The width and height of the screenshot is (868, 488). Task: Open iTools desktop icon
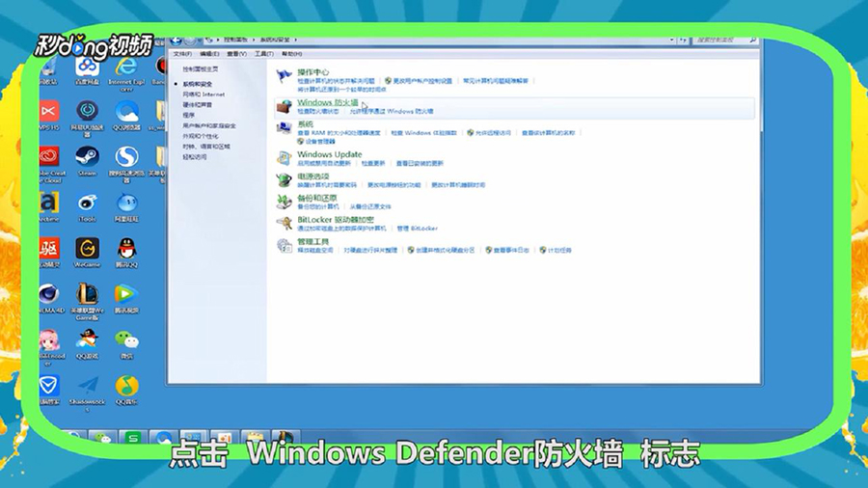88,203
